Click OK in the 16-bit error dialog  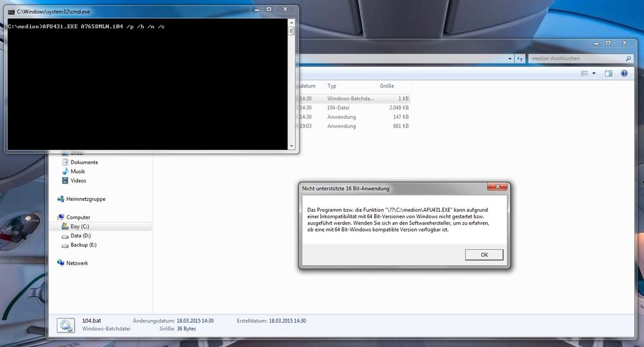483,255
